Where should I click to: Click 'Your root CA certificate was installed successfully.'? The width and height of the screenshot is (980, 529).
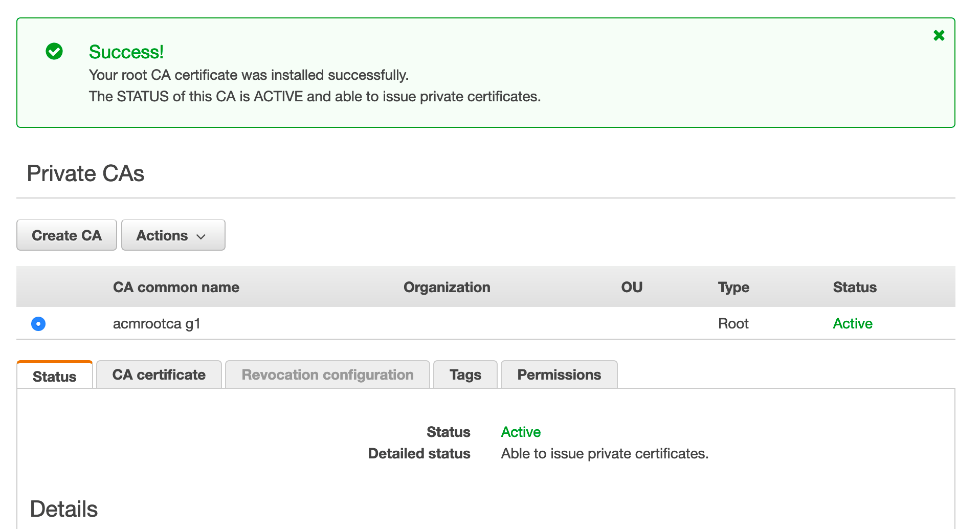coord(249,75)
